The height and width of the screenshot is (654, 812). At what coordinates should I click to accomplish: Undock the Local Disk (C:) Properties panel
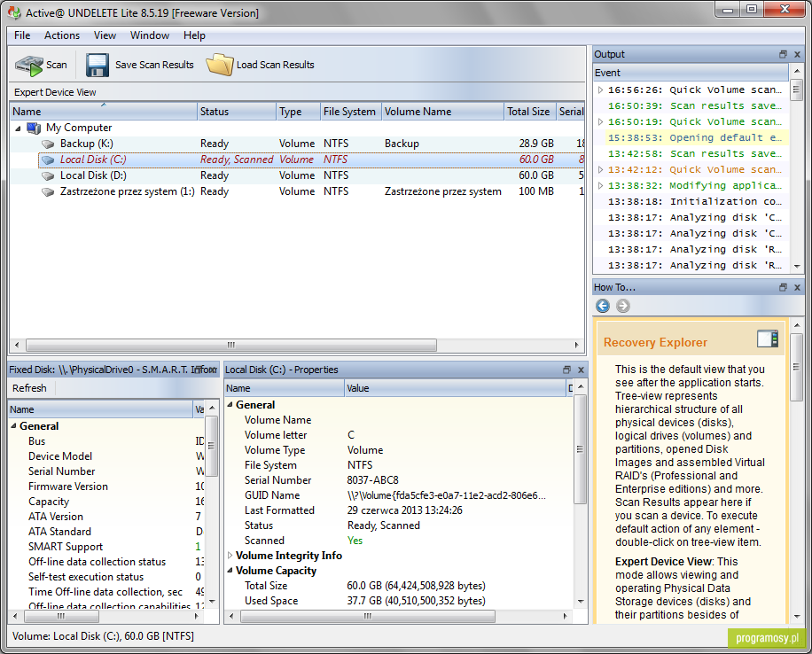(566, 370)
